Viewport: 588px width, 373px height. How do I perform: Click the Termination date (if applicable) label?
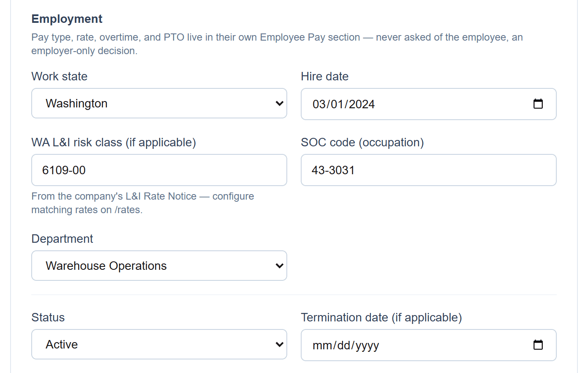(381, 318)
